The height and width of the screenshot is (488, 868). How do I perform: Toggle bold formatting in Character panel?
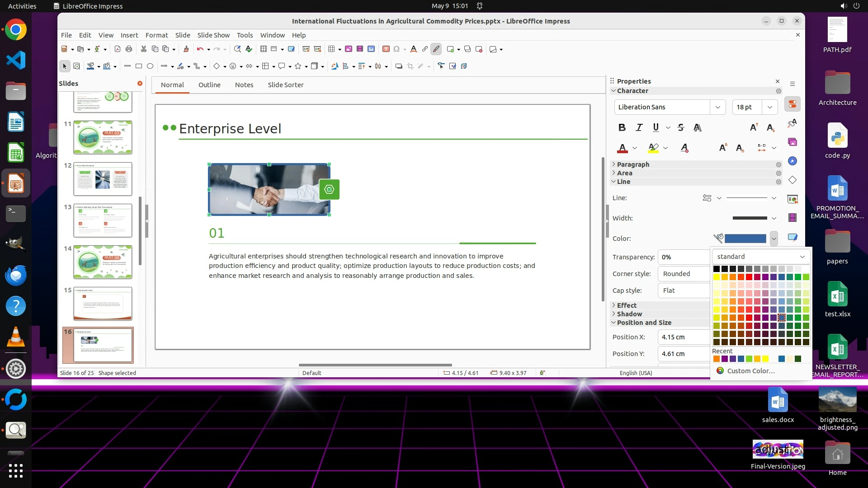pos(622,127)
